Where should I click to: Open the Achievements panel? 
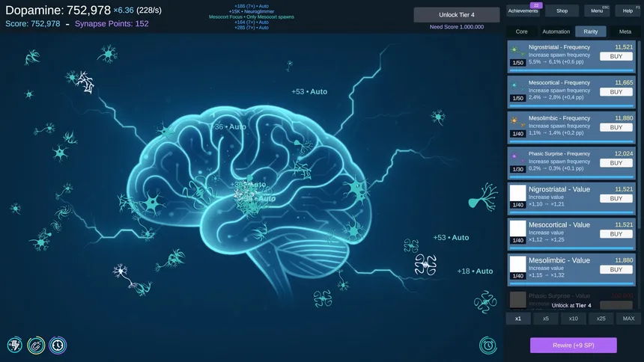[x=523, y=10]
